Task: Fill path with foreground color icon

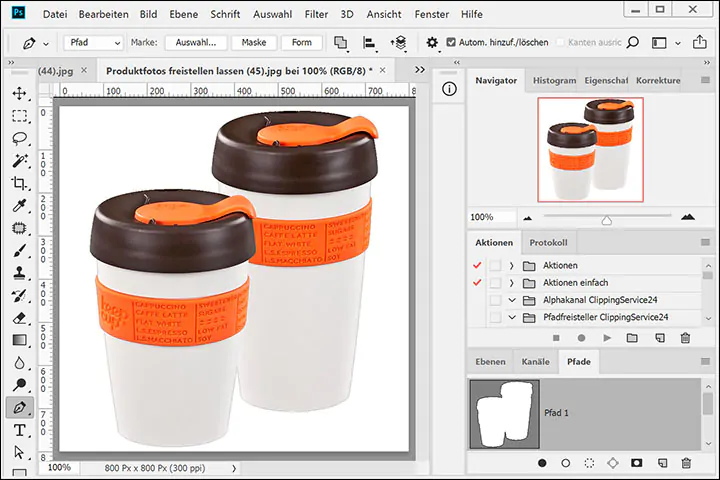Action: (542, 463)
